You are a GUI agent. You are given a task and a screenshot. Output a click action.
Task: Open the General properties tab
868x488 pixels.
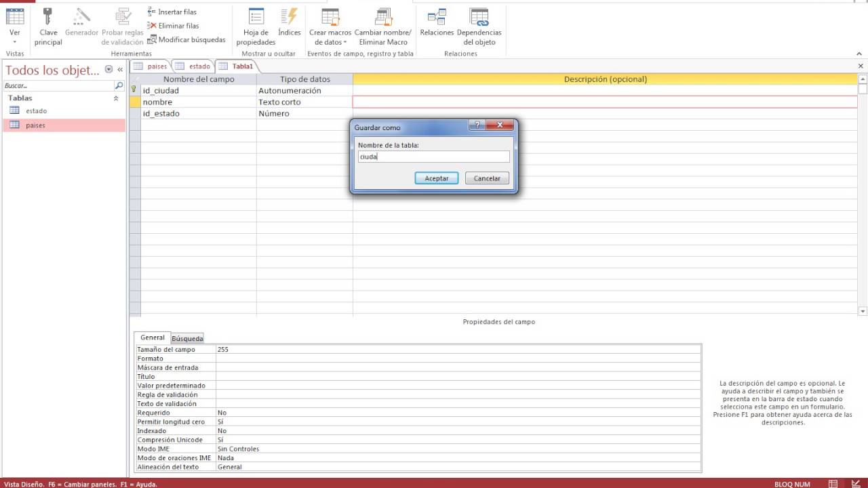[x=153, y=338]
